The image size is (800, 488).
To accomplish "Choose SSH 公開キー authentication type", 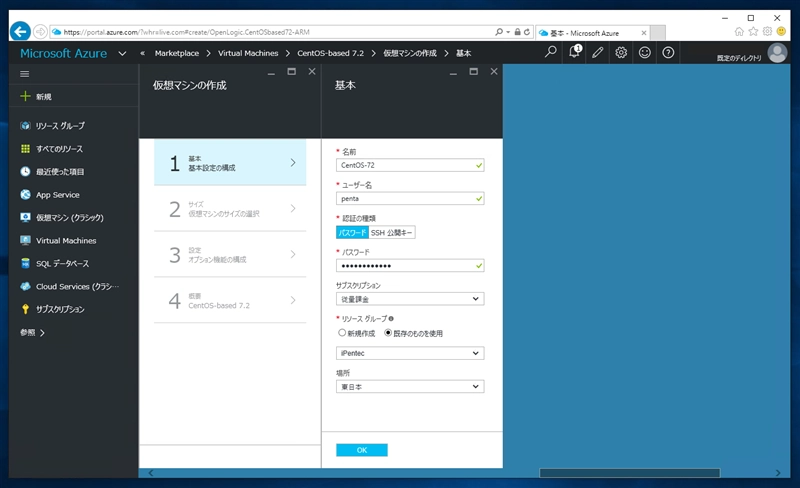I will [391, 232].
